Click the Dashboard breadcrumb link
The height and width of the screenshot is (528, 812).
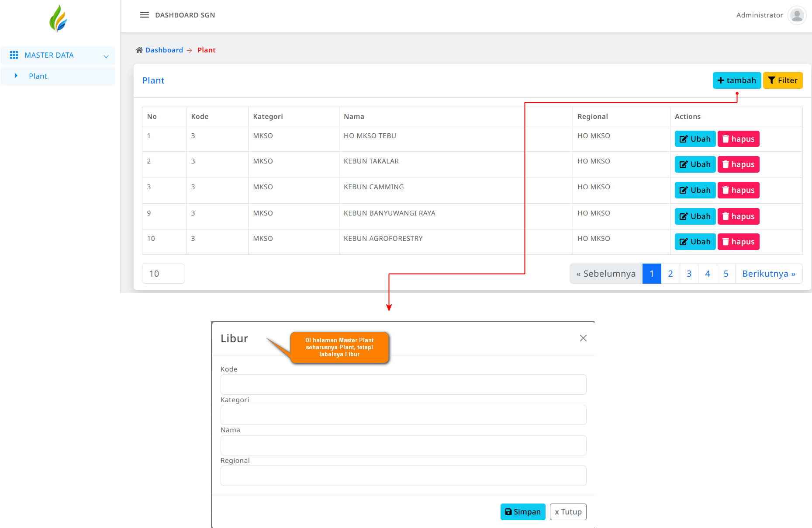[164, 50]
